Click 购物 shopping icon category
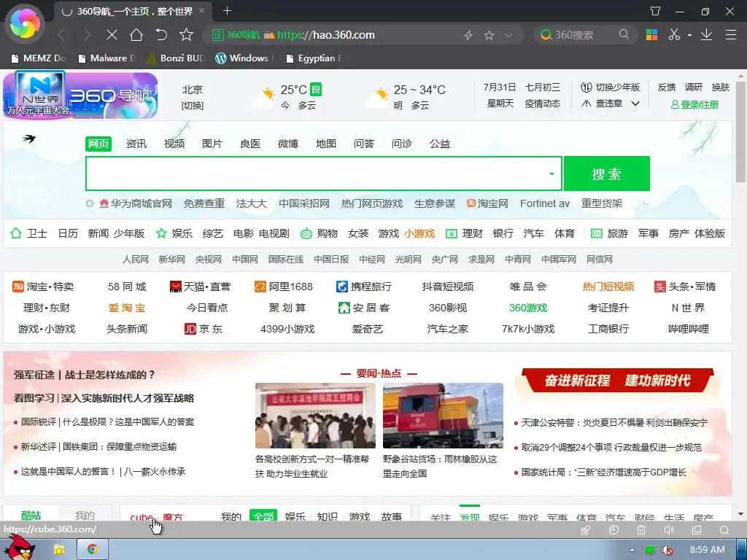This screenshot has width=747, height=560. tap(319, 233)
